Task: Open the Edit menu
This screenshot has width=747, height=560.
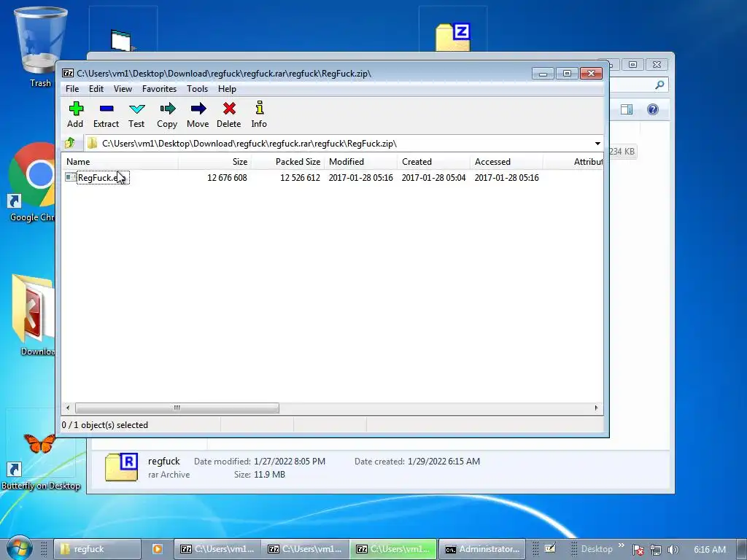Action: pos(96,88)
